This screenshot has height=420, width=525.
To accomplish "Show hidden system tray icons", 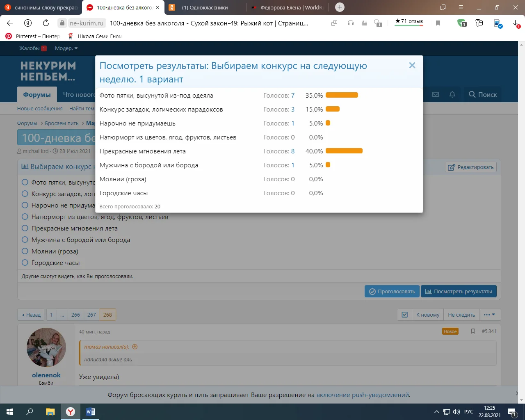I will pos(436,412).
